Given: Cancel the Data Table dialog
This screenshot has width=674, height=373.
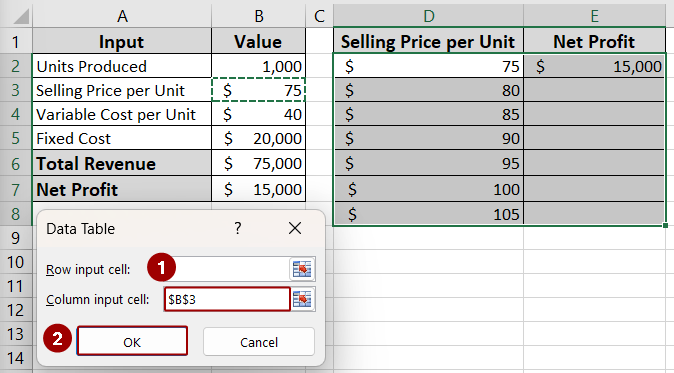Looking at the screenshot, I should click(259, 342).
